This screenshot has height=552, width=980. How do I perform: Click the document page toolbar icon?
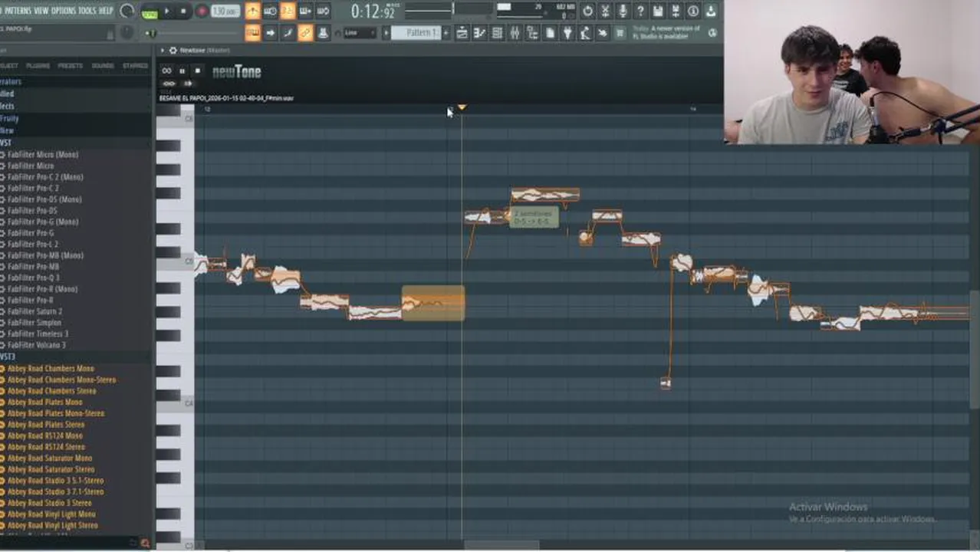(550, 33)
